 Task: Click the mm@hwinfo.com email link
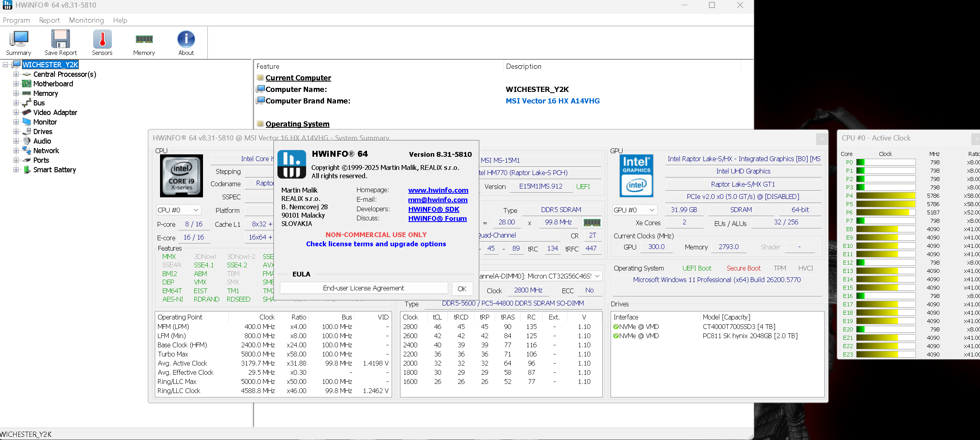(438, 200)
